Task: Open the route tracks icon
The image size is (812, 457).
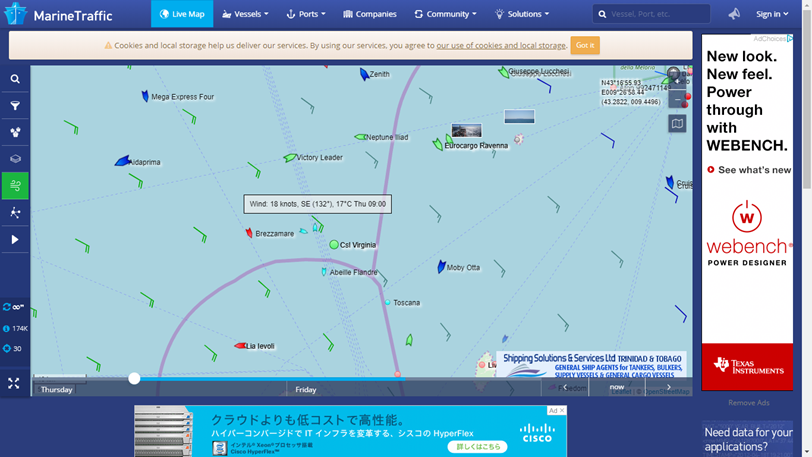Action: tap(15, 212)
